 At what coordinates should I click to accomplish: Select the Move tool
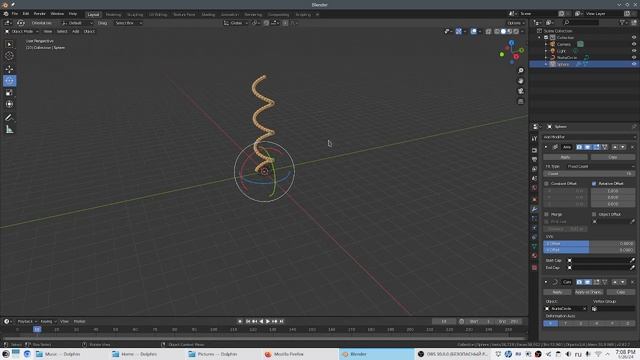point(9,69)
